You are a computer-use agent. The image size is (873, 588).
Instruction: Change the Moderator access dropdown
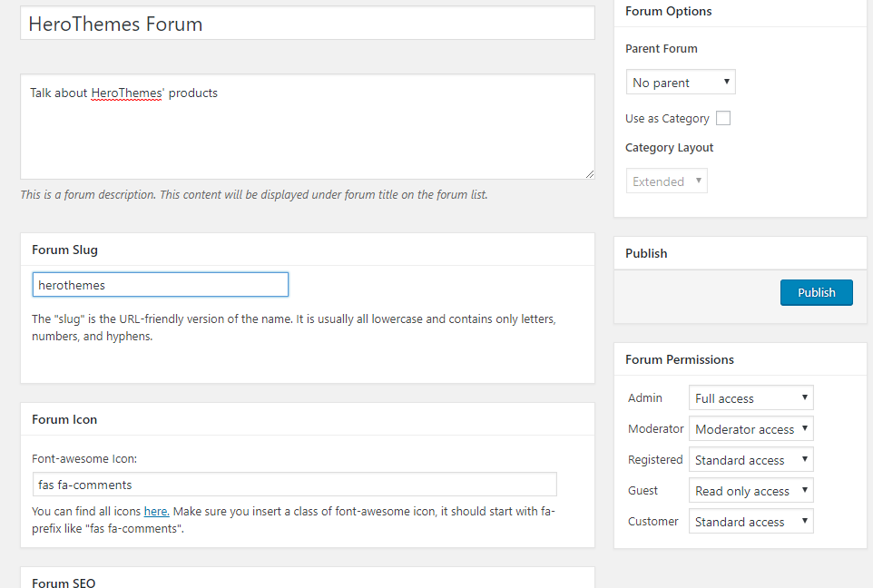(x=751, y=428)
